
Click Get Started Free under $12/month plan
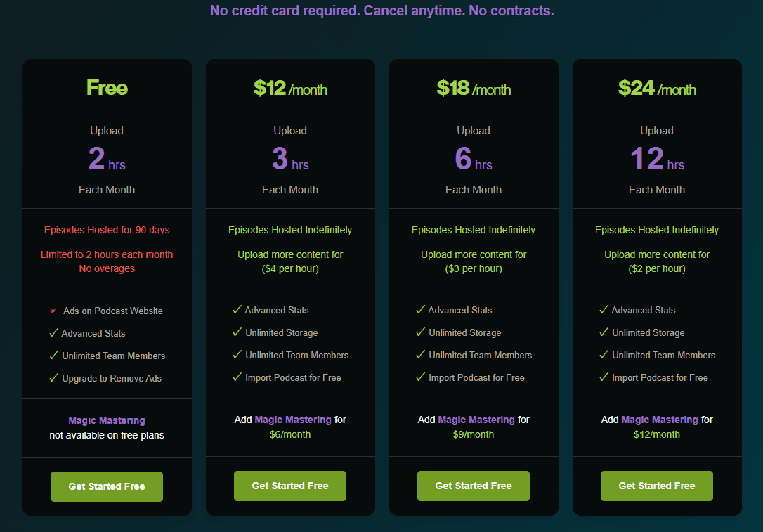[290, 486]
